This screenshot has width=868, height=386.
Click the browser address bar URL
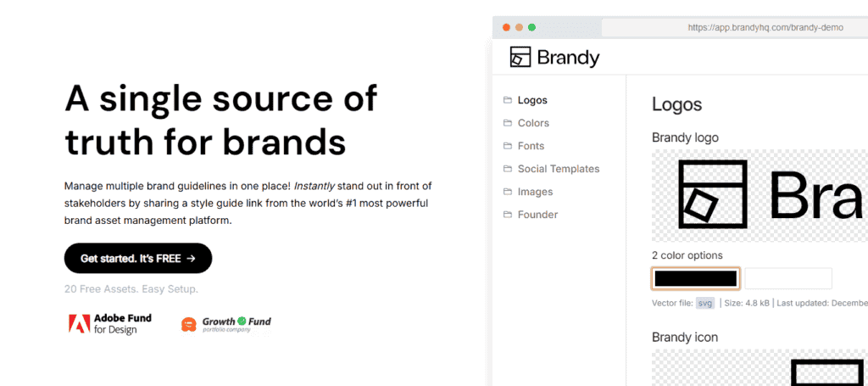coord(765,27)
